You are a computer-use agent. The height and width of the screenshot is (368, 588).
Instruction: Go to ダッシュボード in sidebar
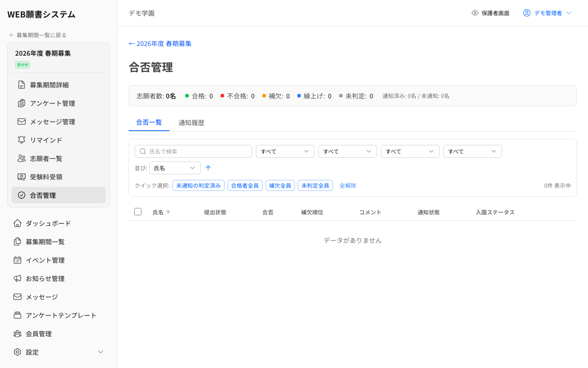(x=58, y=223)
